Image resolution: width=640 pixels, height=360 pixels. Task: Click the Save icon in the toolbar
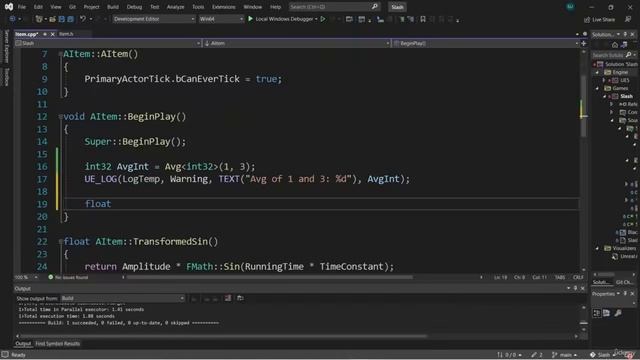pyautogui.click(x=62, y=19)
